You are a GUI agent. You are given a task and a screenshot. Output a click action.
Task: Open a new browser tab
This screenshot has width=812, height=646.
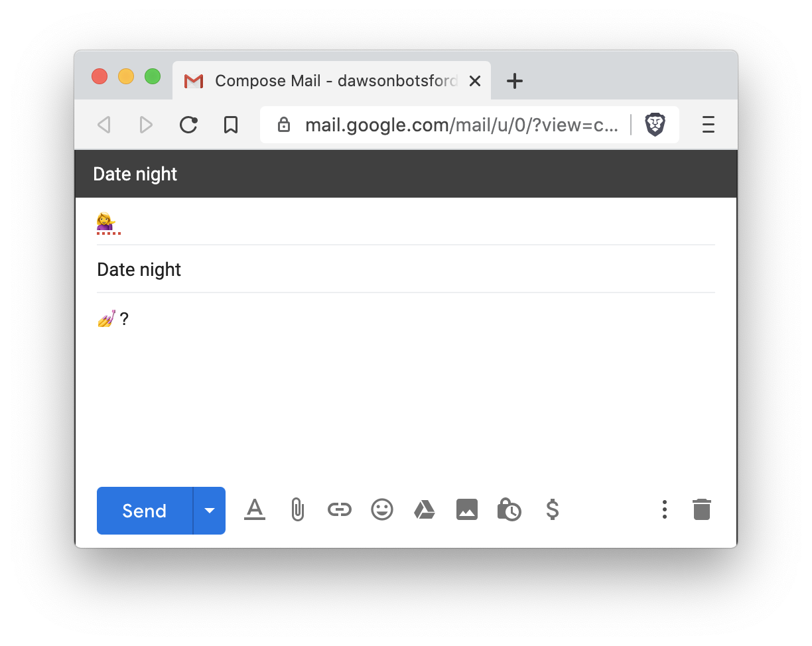(515, 81)
